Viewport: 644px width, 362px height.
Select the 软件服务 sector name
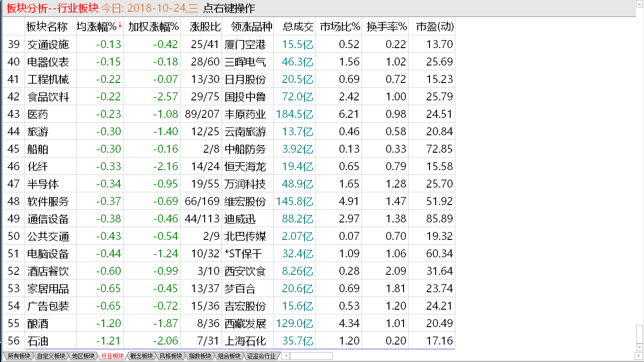[x=48, y=201]
